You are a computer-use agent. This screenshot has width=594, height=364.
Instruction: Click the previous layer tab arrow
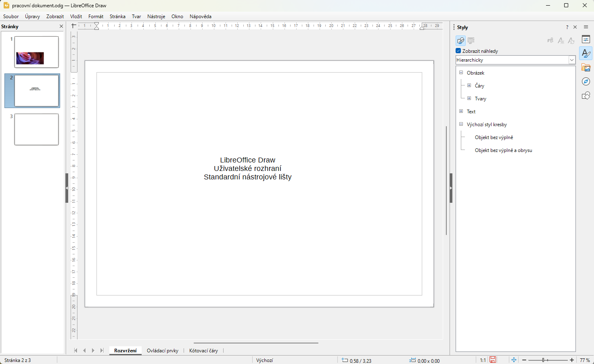click(84, 351)
